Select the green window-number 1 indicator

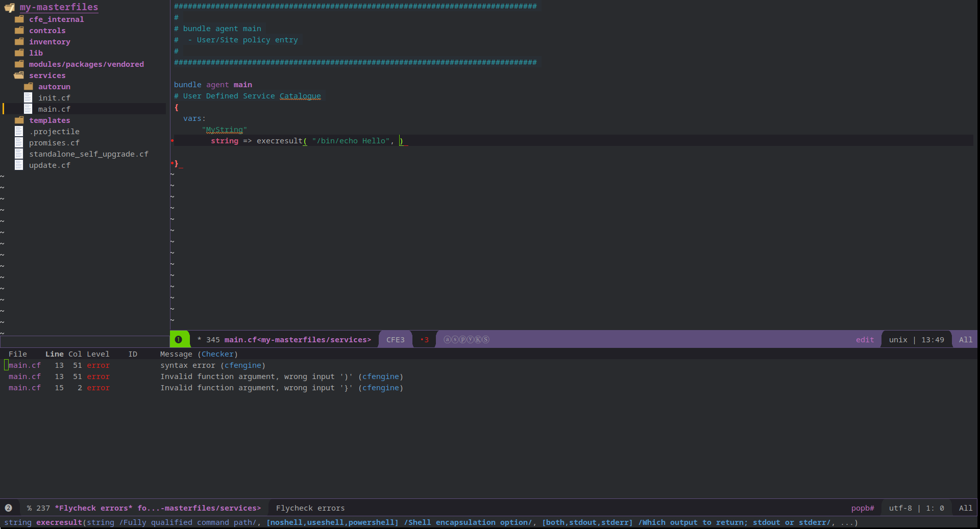point(179,339)
